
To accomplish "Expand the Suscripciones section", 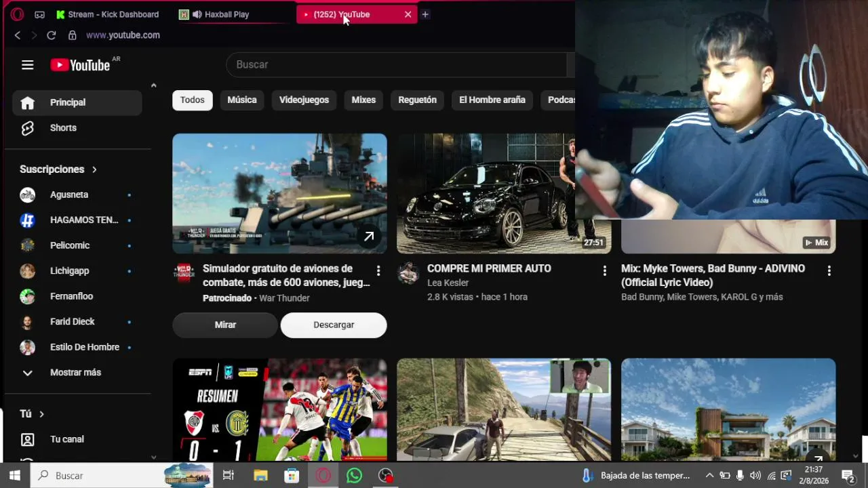I will click(x=58, y=169).
